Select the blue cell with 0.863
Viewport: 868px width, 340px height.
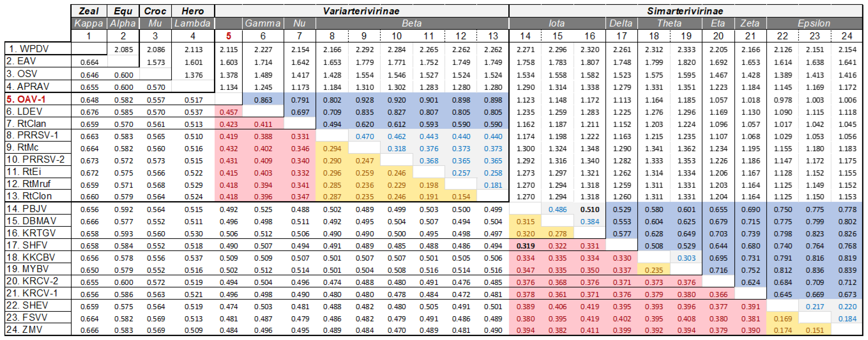(263, 100)
